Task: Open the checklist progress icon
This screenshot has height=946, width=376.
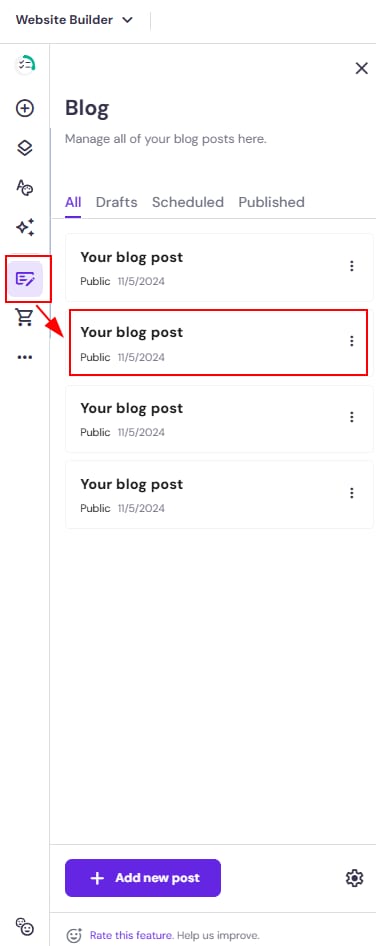Action: click(x=25, y=63)
